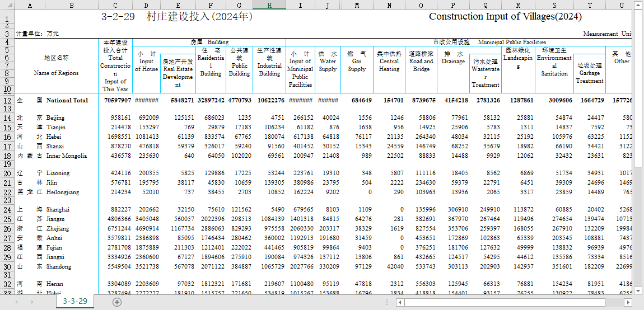Click the Henan region cell
644x310 pixels.
tap(55, 284)
